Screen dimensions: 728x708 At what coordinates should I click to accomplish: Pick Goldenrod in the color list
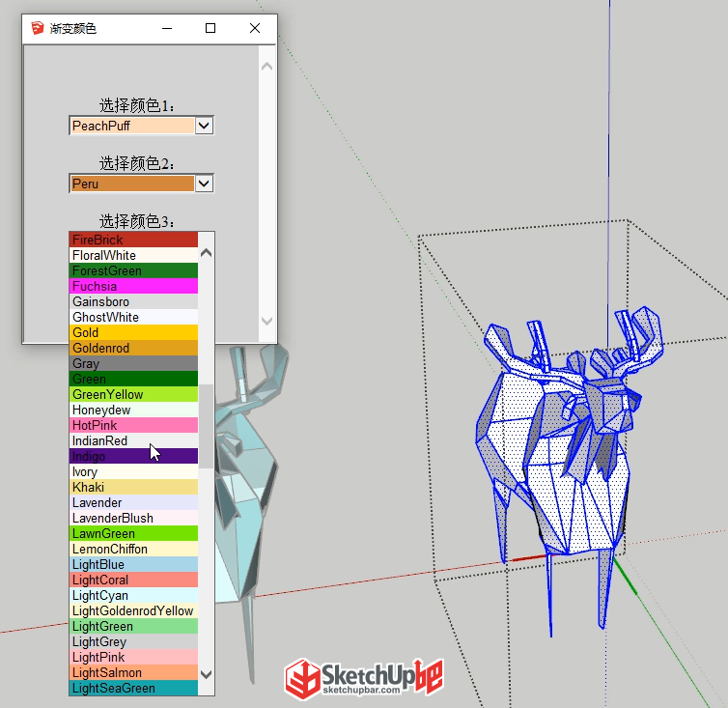[133, 348]
